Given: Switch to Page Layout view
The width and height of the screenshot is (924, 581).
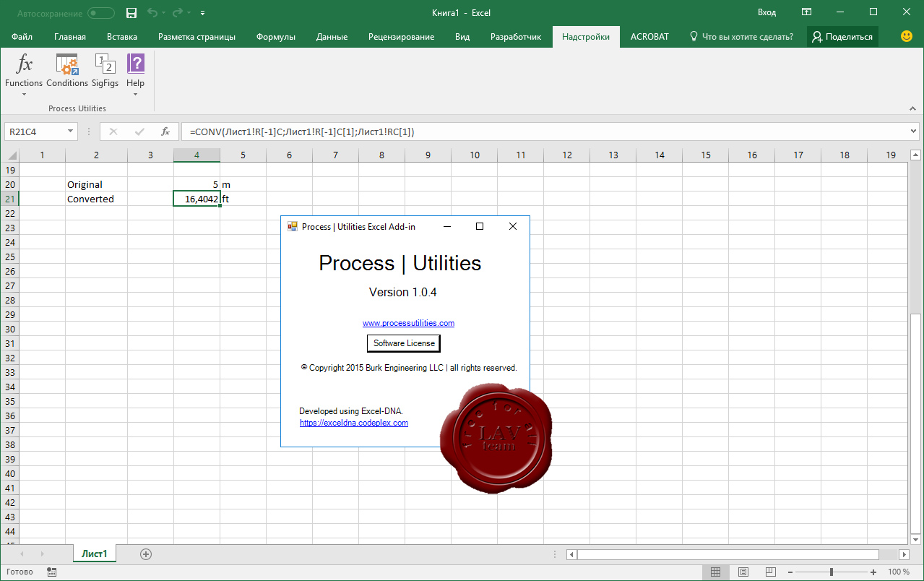Looking at the screenshot, I should [x=743, y=572].
